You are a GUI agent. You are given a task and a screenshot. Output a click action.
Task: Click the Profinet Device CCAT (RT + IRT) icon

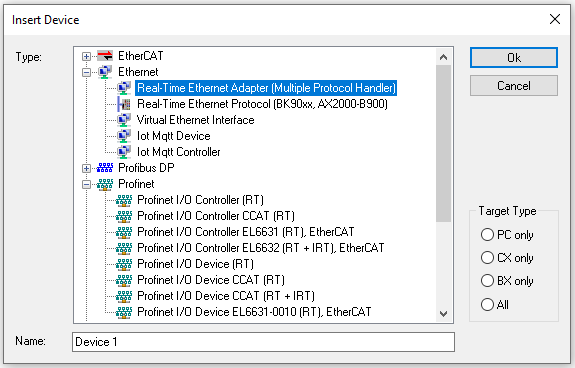click(124, 296)
